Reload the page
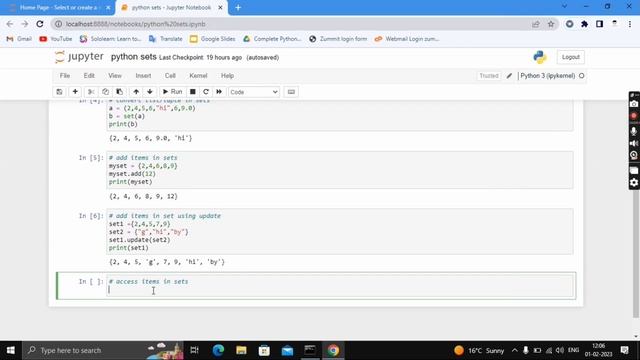 40,24
